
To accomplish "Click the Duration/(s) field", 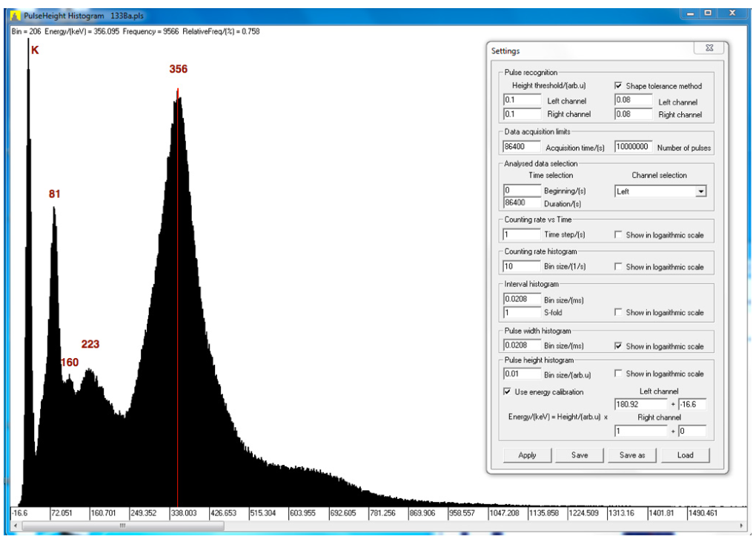I will (523, 202).
